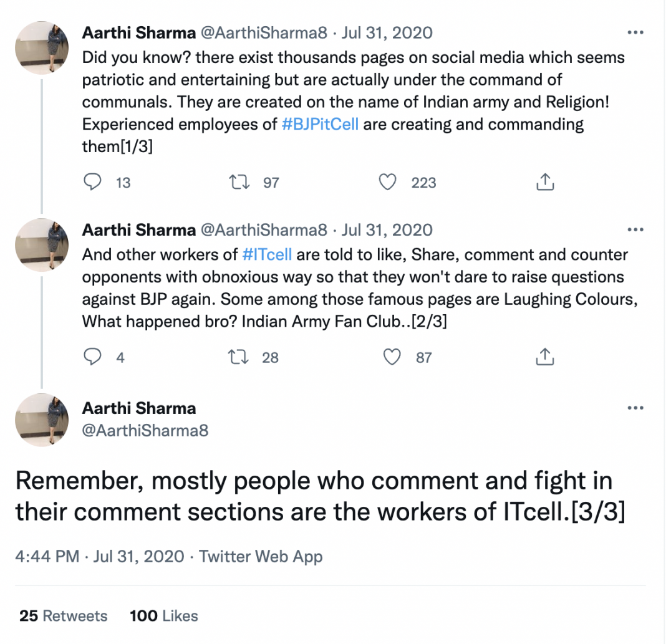
Task: Open more options for the third tweet
Action: coord(635,408)
